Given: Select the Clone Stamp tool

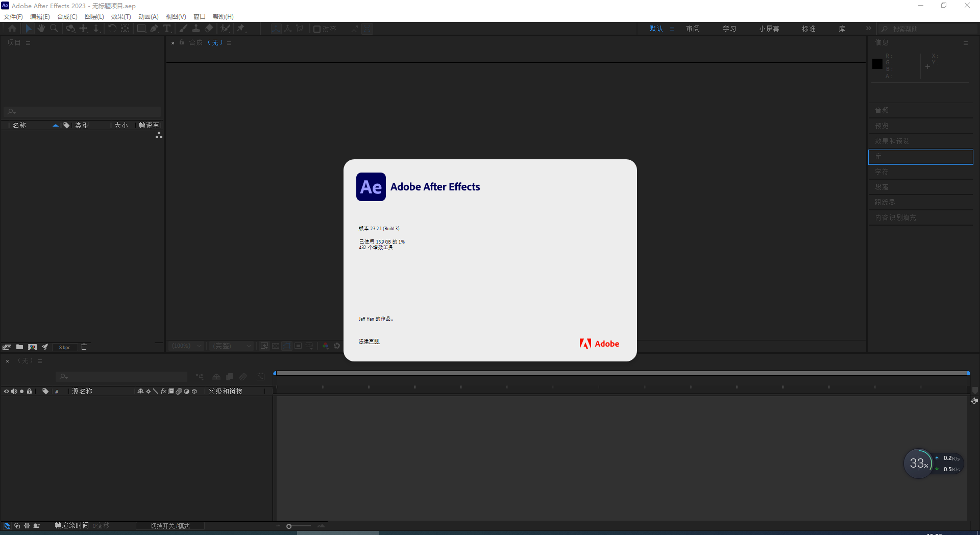Looking at the screenshot, I should tap(196, 29).
